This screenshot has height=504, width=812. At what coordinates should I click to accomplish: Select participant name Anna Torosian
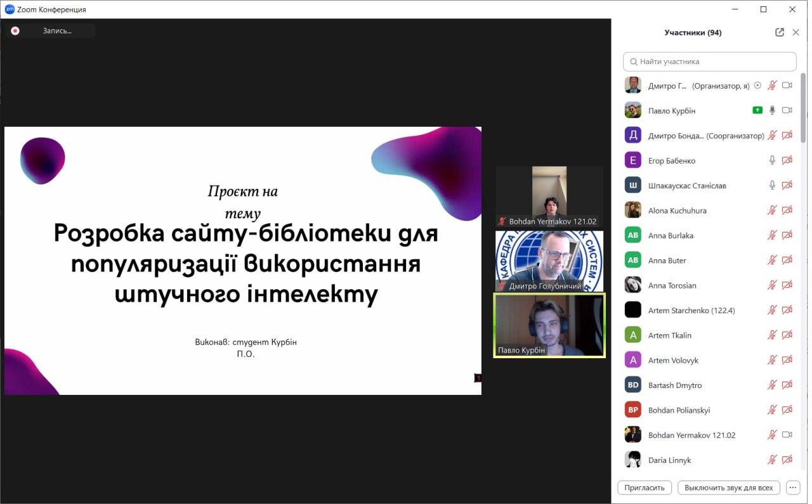(x=672, y=285)
